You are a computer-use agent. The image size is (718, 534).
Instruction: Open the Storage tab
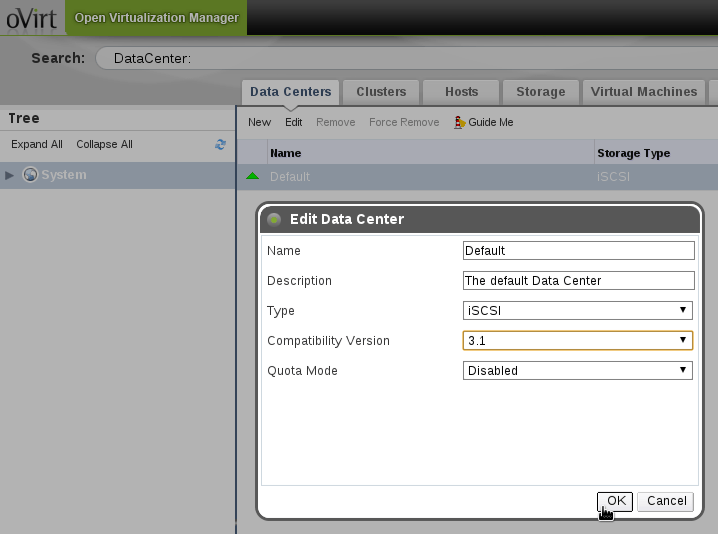pos(540,92)
